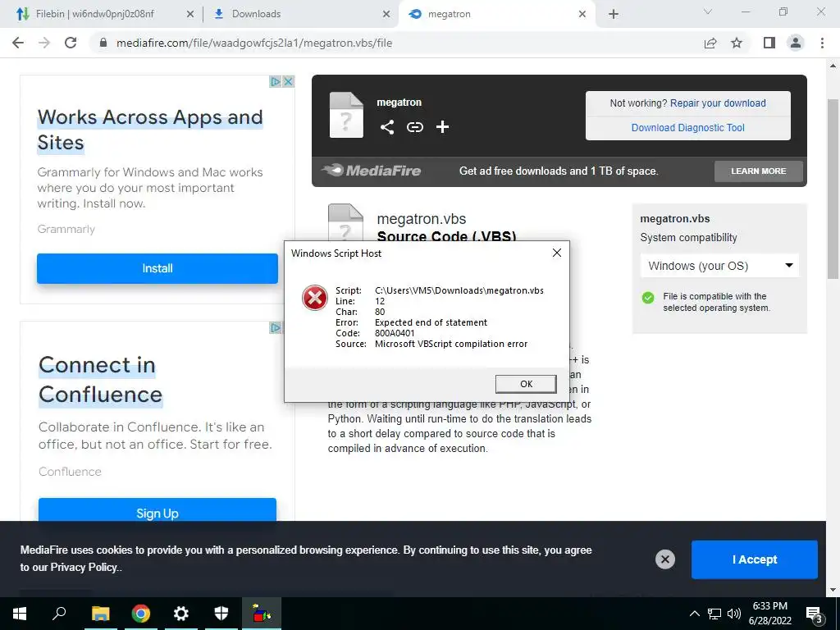Click AdChoices icon on Confluence ad
The height and width of the screenshot is (630, 840).
(x=276, y=328)
